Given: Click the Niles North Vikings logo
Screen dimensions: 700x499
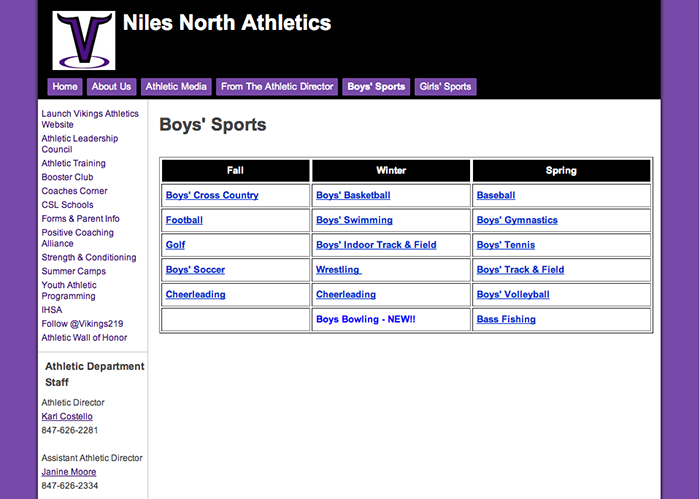Looking at the screenshot, I should coord(84,41).
